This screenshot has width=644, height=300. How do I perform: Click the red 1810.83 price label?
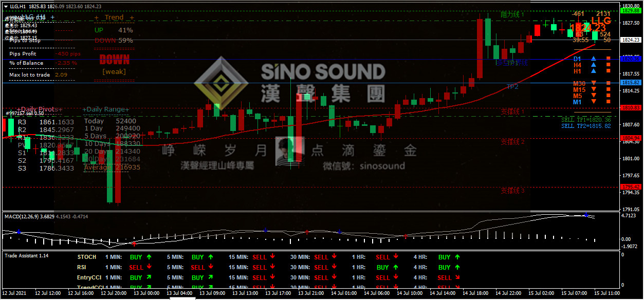click(630, 107)
